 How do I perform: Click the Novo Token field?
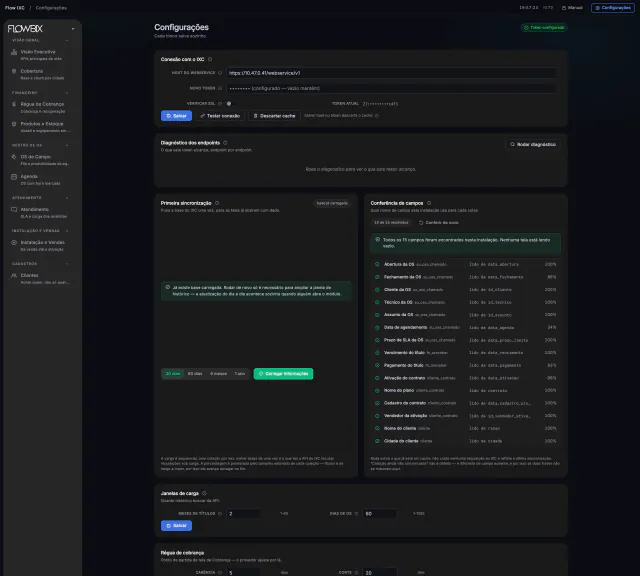pos(391,88)
